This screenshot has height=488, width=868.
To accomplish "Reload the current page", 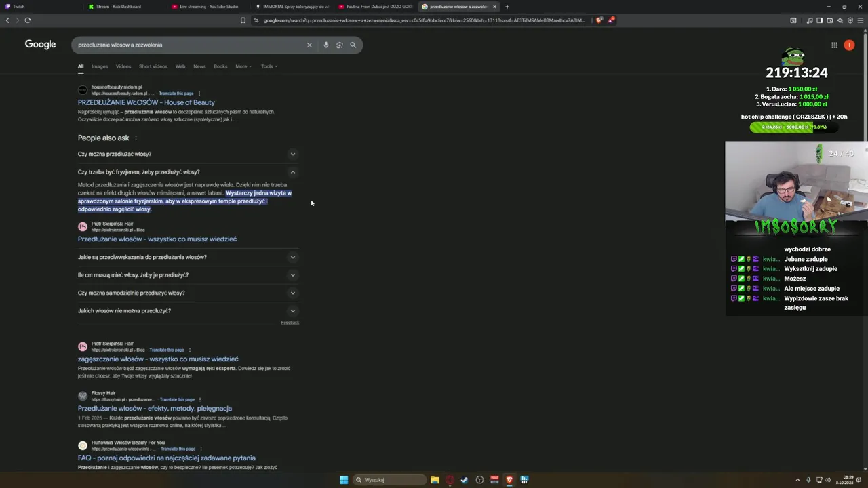I will pyautogui.click(x=28, y=20).
